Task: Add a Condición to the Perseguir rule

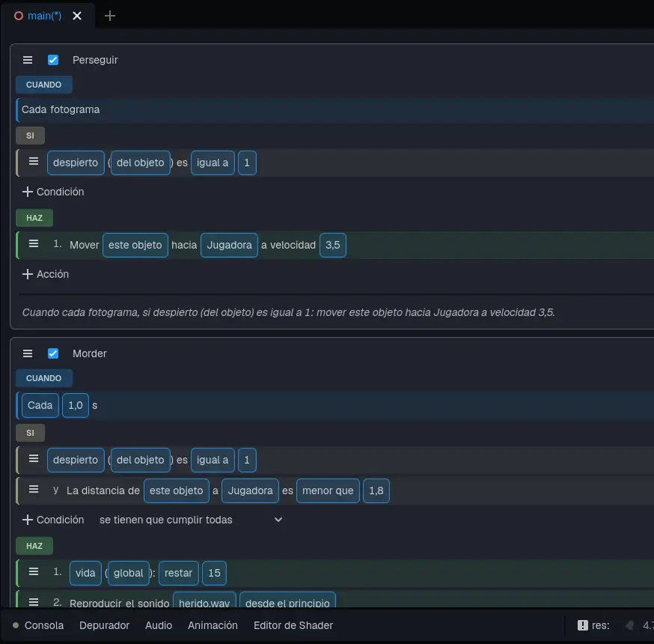Action: 53,192
